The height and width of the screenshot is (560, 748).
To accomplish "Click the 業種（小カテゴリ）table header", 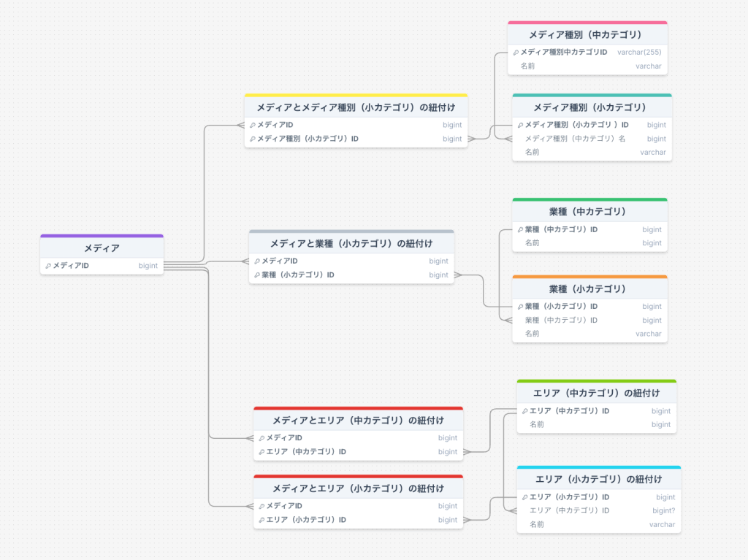I will point(589,289).
